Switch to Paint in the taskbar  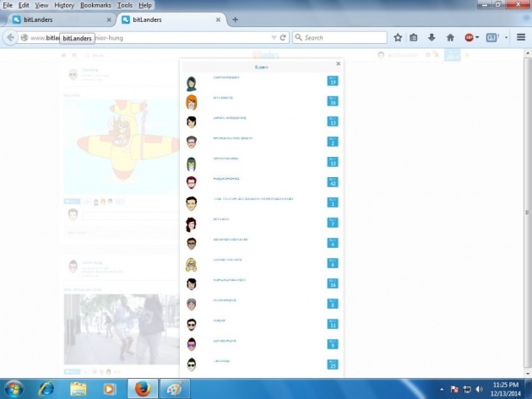(175, 389)
